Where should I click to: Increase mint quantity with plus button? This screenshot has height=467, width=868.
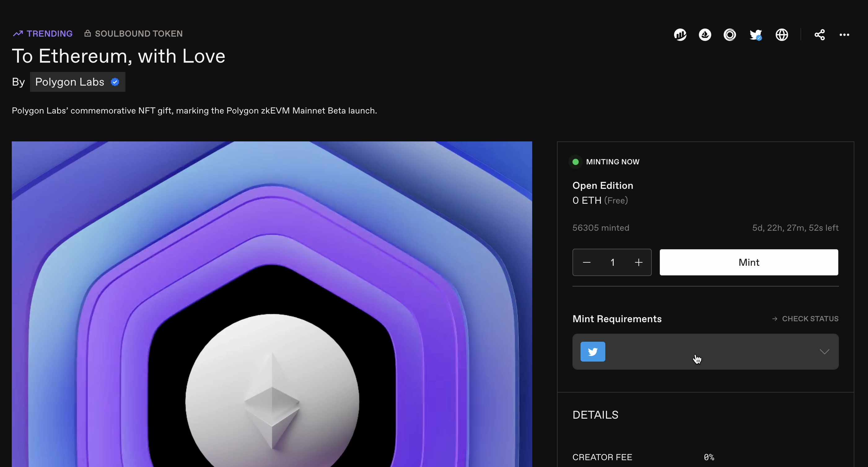638,262
